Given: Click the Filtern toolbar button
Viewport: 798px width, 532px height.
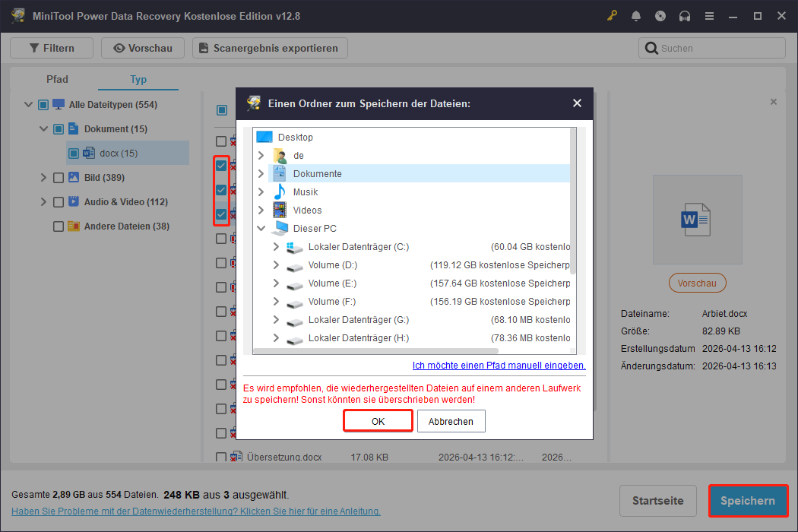Looking at the screenshot, I should coord(52,48).
